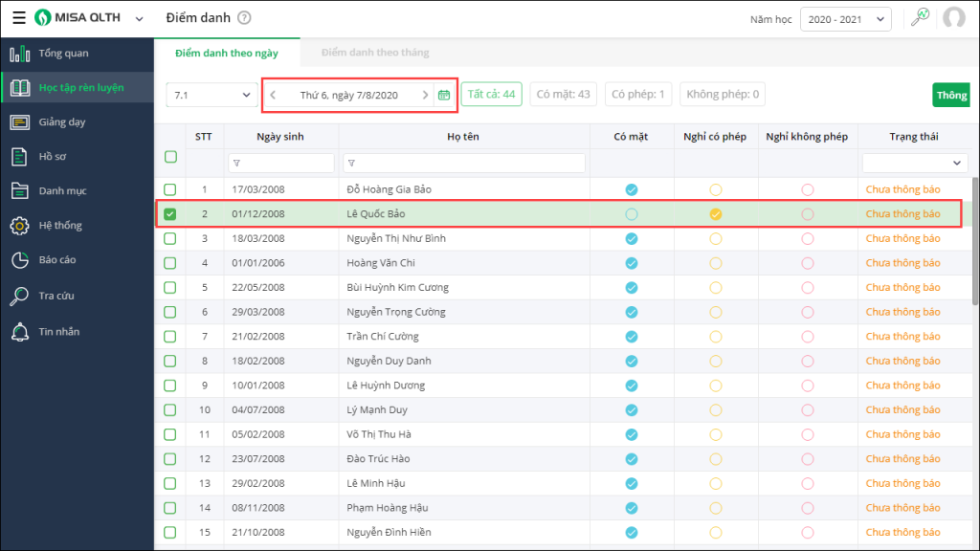The width and height of the screenshot is (980, 551).
Task: Open the calendar date picker icon
Action: pos(443,95)
